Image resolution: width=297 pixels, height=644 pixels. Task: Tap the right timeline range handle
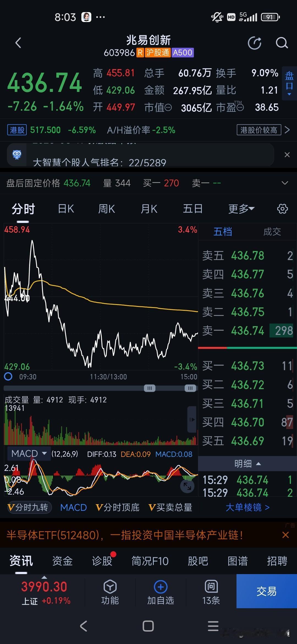click(x=190, y=388)
